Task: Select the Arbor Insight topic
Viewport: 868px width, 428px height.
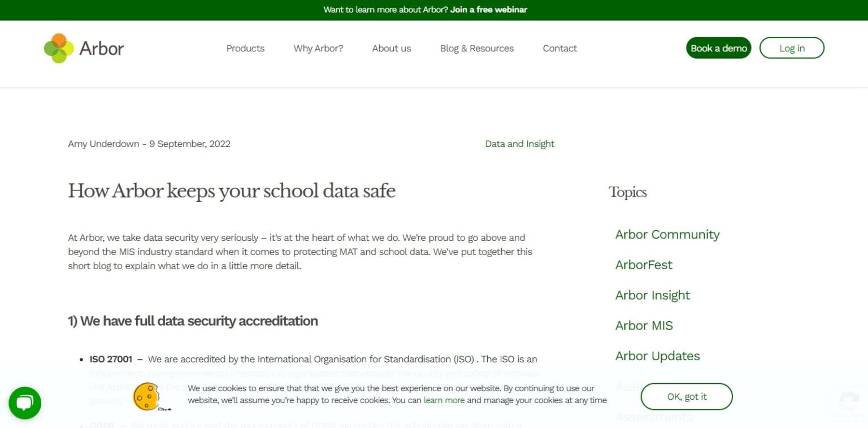Action: [652, 295]
